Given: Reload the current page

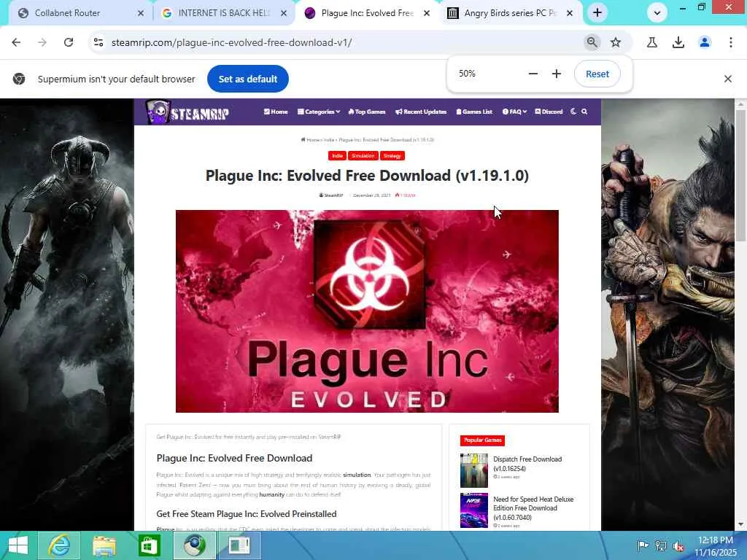Looking at the screenshot, I should coord(69,42).
